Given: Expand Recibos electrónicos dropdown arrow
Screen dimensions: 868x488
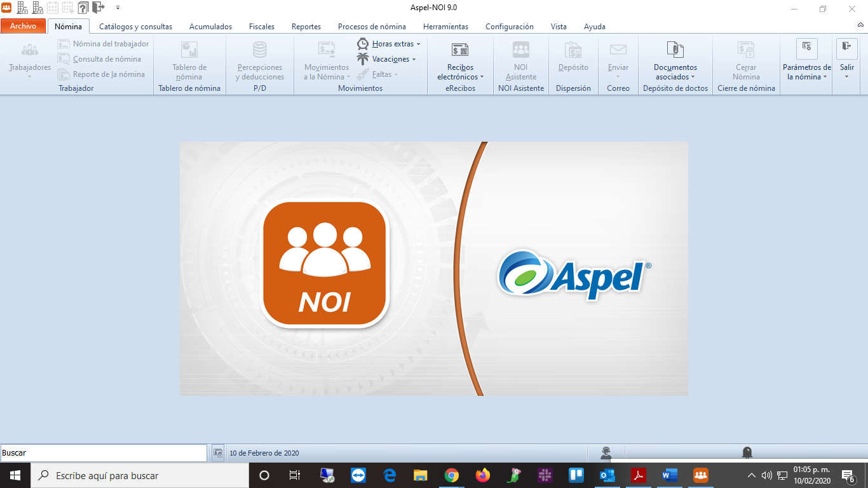Looking at the screenshot, I should (482, 77).
